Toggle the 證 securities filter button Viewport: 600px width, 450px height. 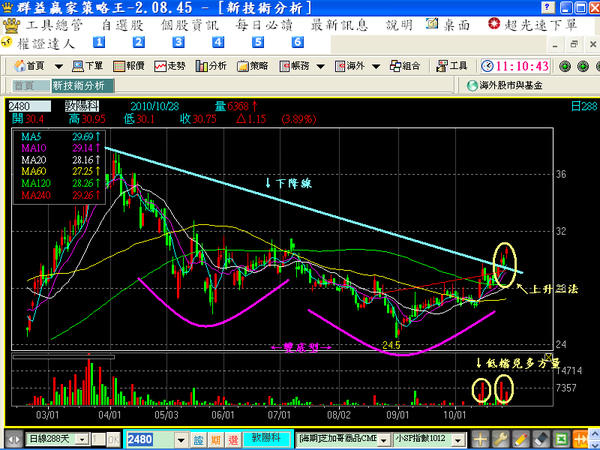[198, 440]
